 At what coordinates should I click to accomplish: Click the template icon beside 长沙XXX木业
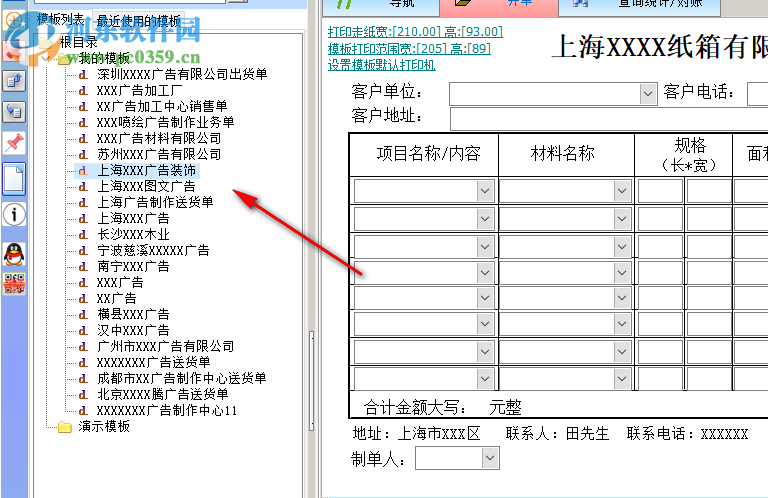(x=83, y=235)
